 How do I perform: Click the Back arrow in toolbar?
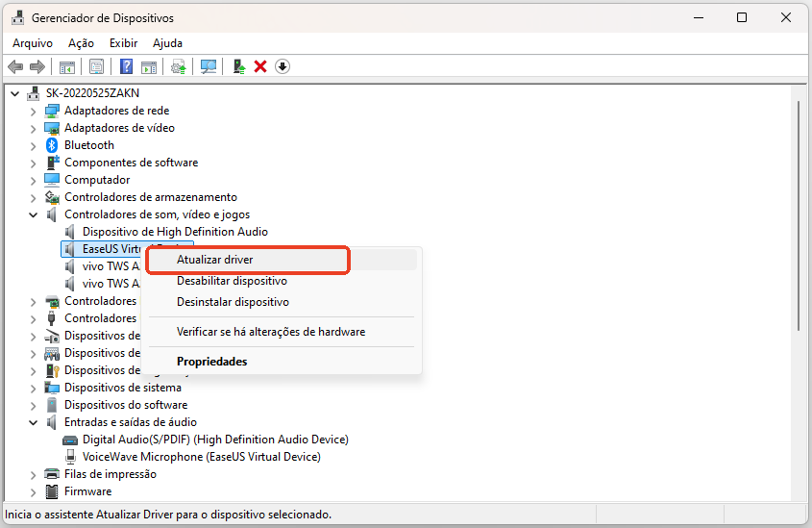click(15, 66)
